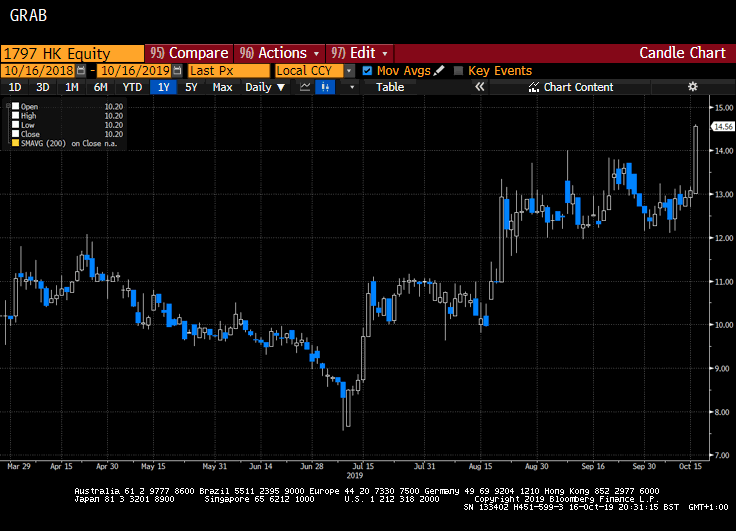Select the candle chart type icon
This screenshot has height=531, width=736.
(x=325, y=87)
